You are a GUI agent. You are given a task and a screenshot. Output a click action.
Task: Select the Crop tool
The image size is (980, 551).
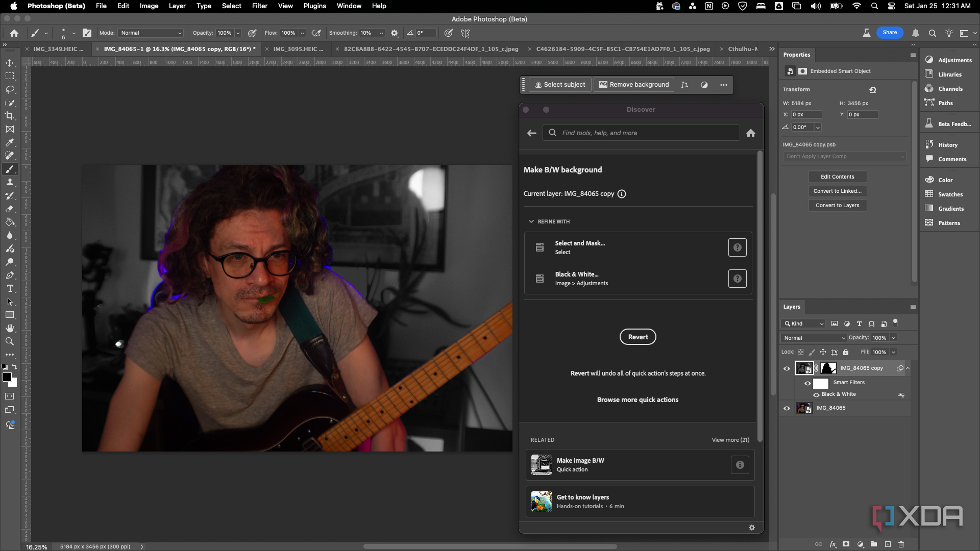point(10,116)
